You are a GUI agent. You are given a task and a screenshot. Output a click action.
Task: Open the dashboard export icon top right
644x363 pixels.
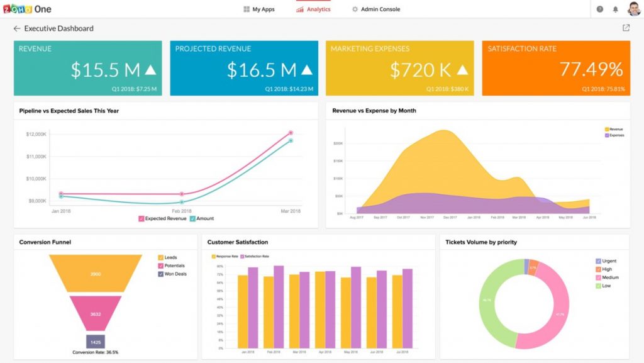point(626,28)
